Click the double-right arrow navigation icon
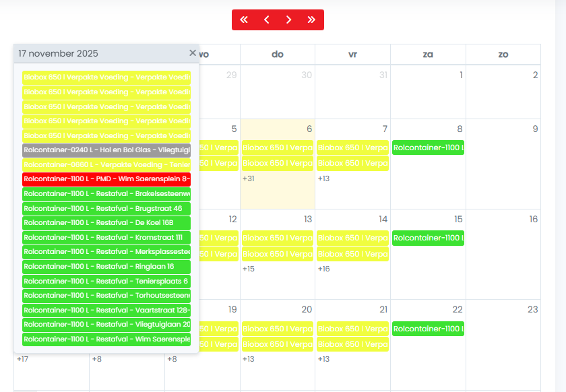Image resolution: width=566 pixels, height=392 pixels. point(311,20)
